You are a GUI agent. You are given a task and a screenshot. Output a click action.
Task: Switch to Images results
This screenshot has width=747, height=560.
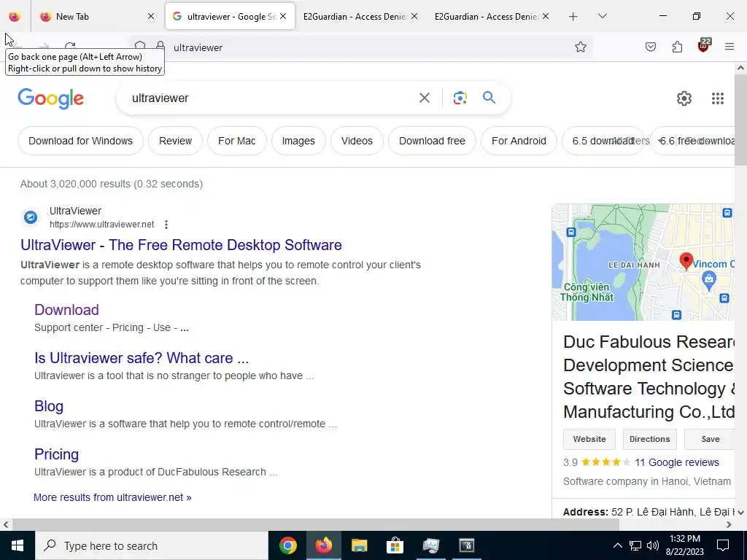[x=298, y=141]
